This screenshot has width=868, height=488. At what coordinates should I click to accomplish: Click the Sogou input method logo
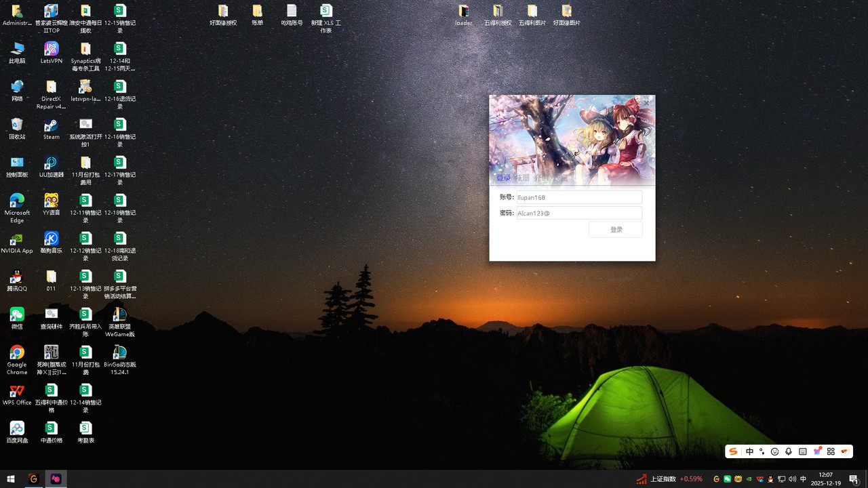pyautogui.click(x=733, y=451)
